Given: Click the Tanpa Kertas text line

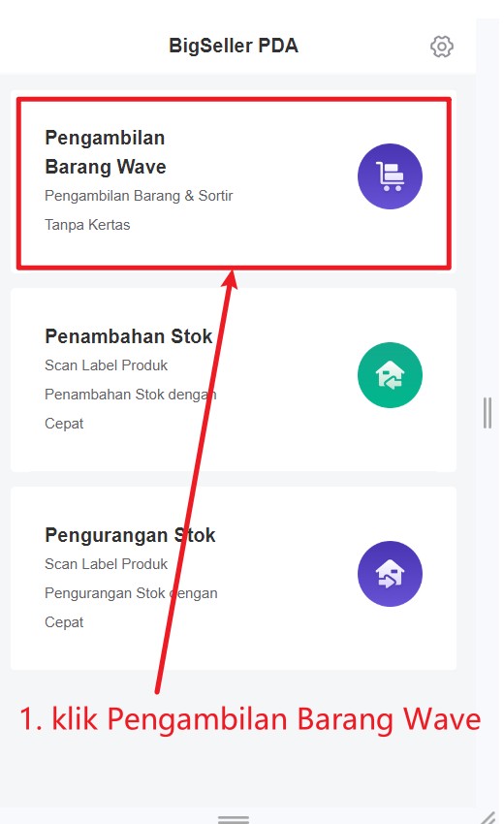Looking at the screenshot, I should click(x=87, y=225).
